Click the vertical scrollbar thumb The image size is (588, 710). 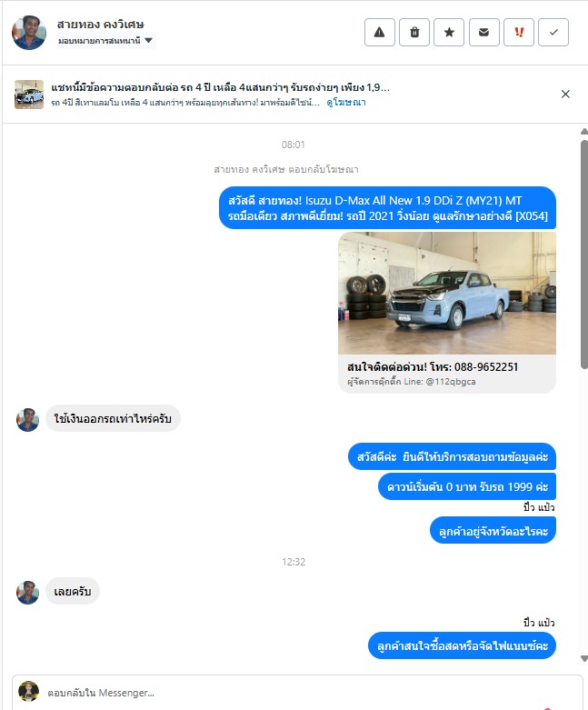pyautogui.click(x=584, y=254)
